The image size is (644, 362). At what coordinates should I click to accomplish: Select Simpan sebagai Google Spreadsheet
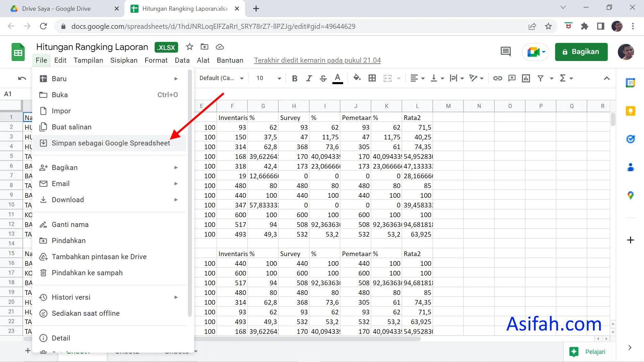point(111,143)
